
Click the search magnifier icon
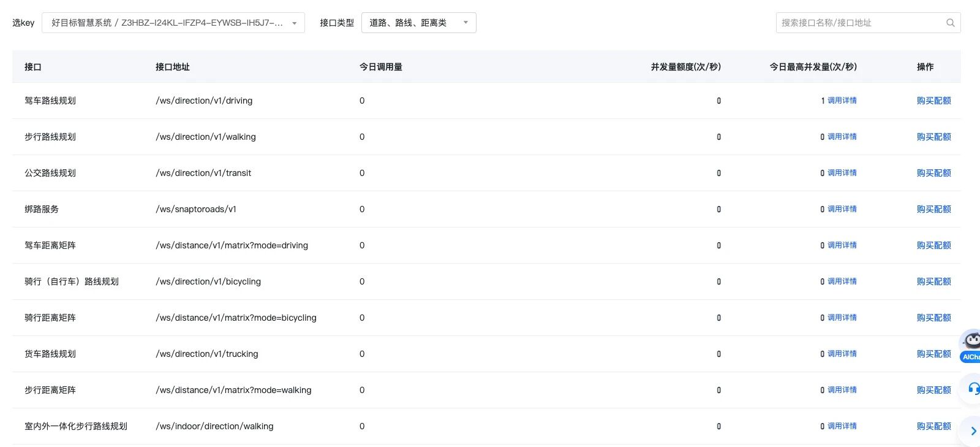950,23
